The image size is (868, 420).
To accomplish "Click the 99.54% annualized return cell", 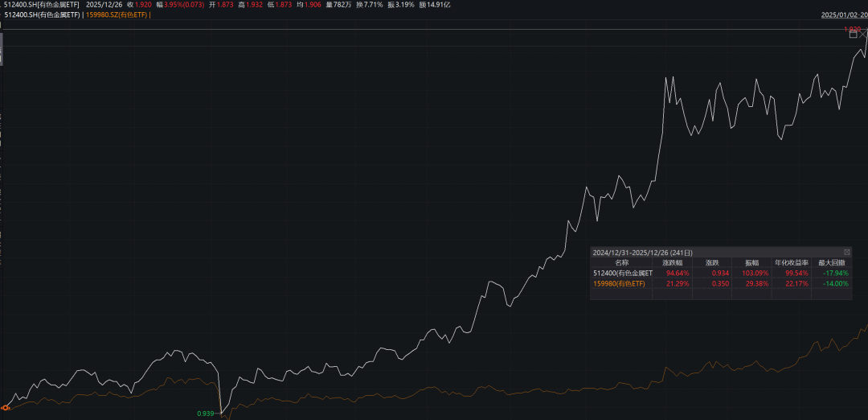I will click(797, 274).
